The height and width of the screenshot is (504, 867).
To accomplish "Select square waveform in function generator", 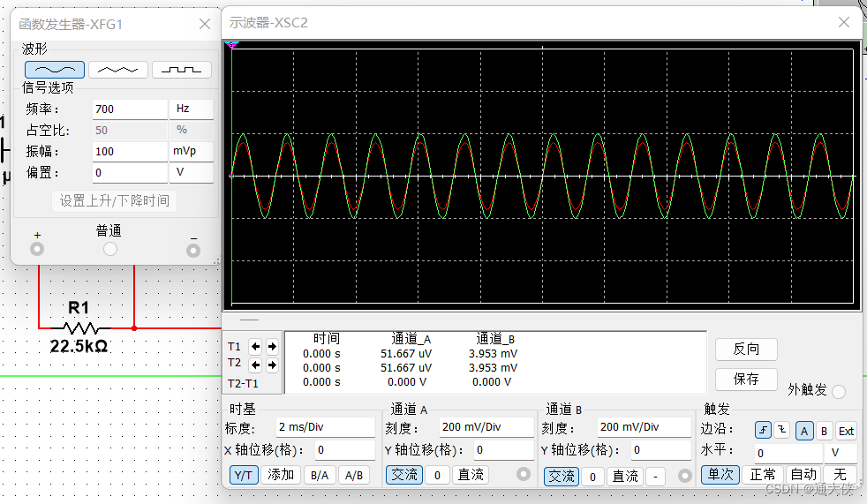I will point(181,70).
